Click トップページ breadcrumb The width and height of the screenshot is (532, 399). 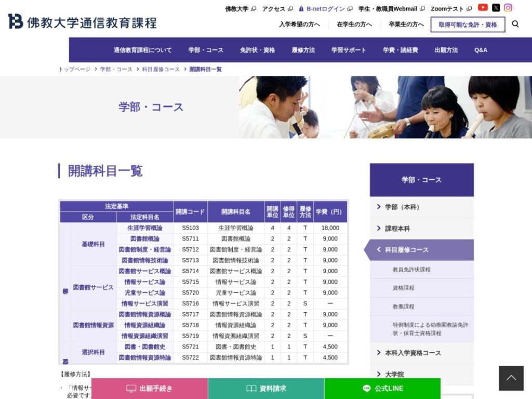(x=74, y=69)
